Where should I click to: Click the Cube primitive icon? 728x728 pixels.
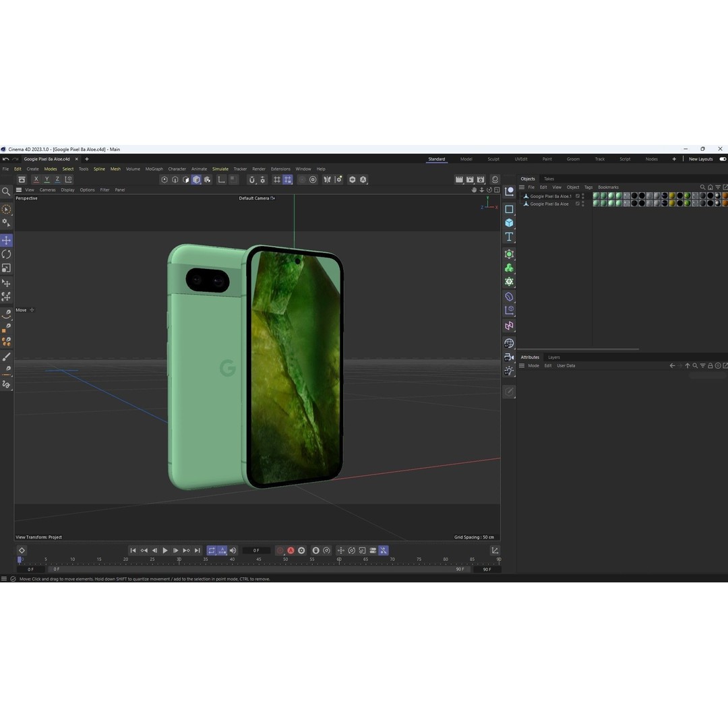pos(509,223)
